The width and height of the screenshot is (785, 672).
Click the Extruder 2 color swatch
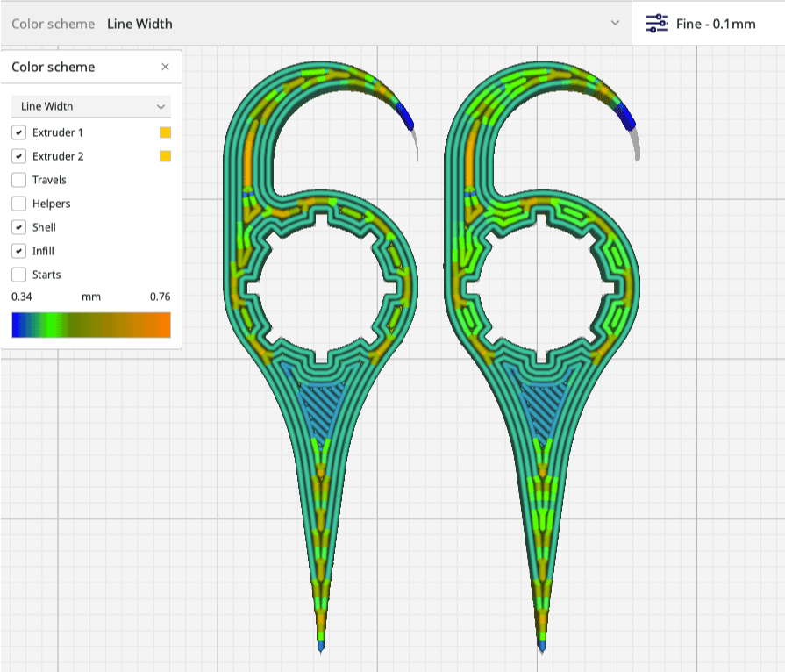tap(165, 156)
